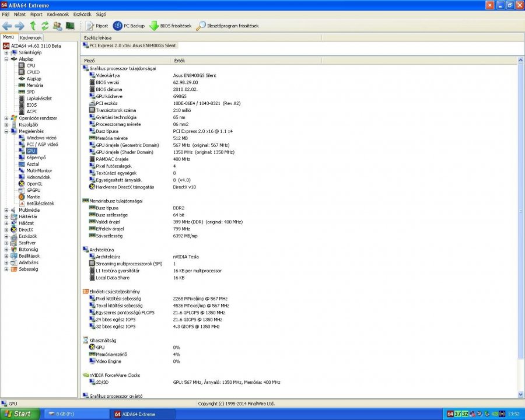Select CPU in the tree
The height and width of the screenshot is (420, 525).
click(x=31, y=66)
